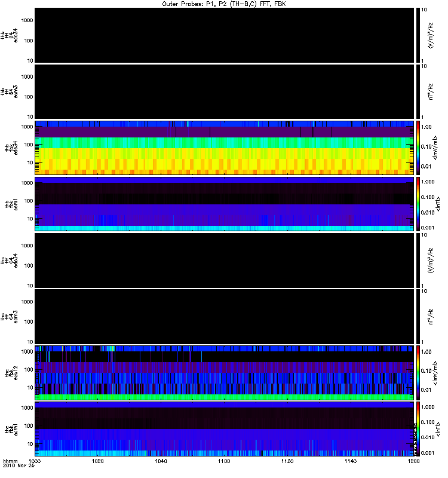Click the '2010 Nov 26' date label

click(19, 466)
